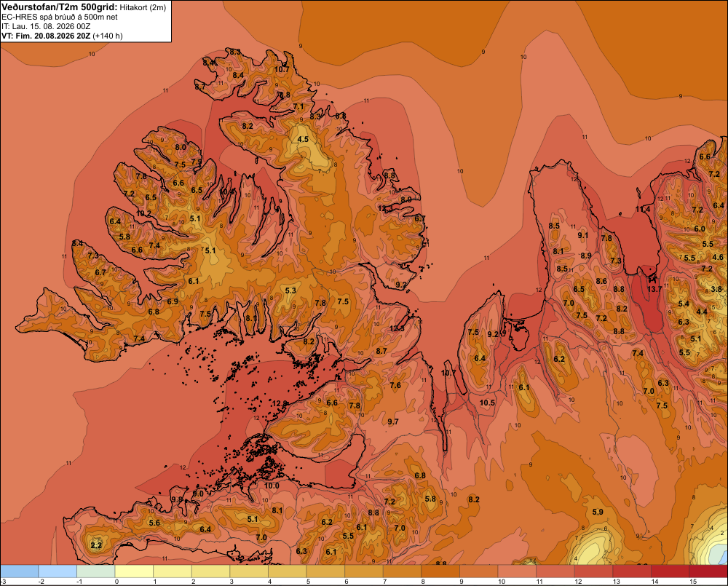
Task: Pick the pale yellow 0 to 1 swatch
Action: click(134, 571)
